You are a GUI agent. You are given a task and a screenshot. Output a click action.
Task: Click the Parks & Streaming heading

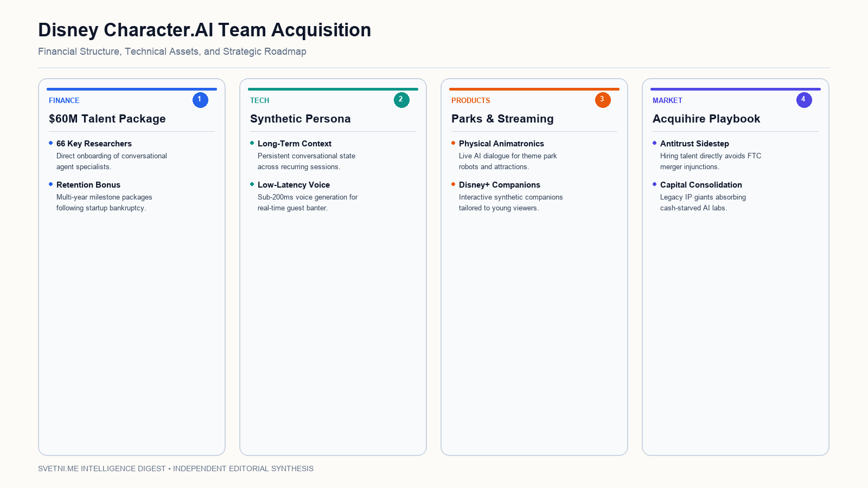coord(502,119)
